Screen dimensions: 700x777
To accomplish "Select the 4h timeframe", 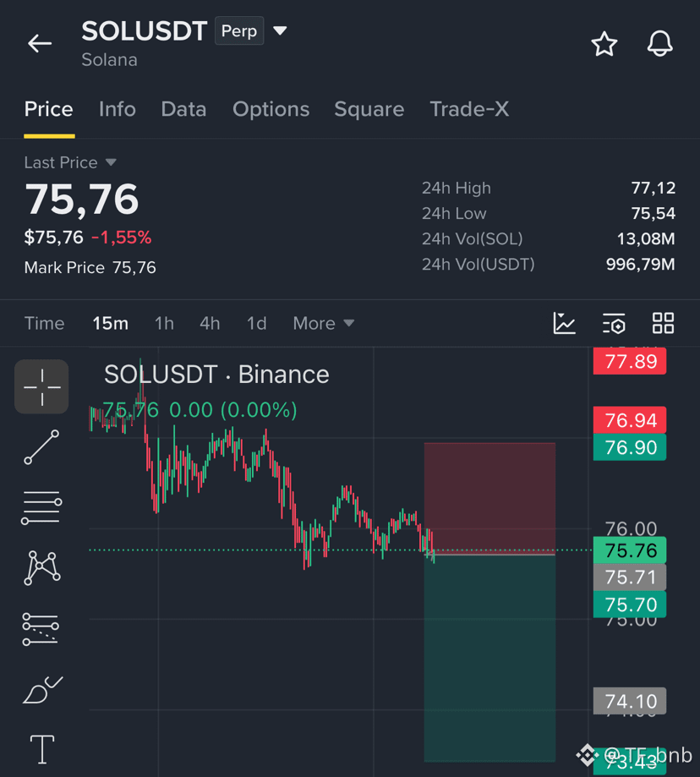I will (210, 324).
